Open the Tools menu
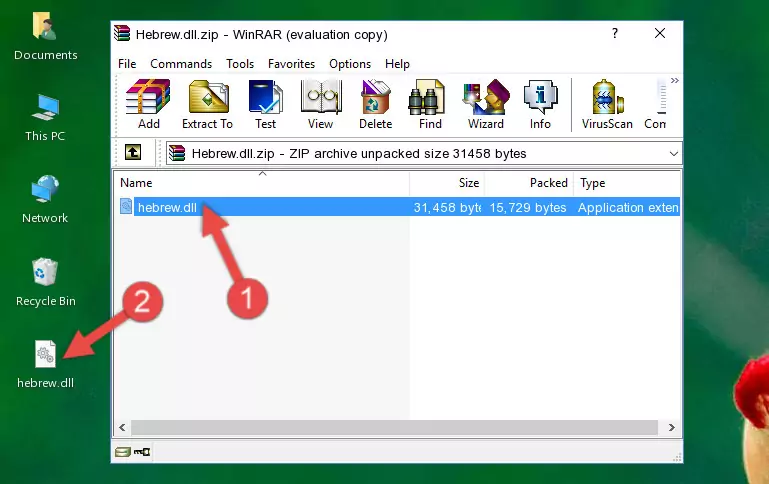Viewport: 769px width, 484px height. (240, 64)
